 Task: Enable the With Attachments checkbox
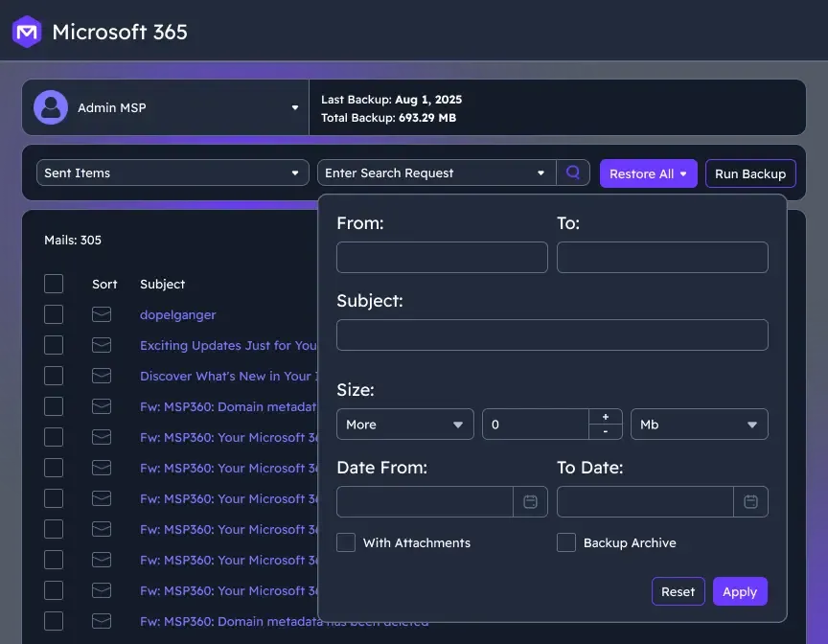pyautogui.click(x=346, y=542)
